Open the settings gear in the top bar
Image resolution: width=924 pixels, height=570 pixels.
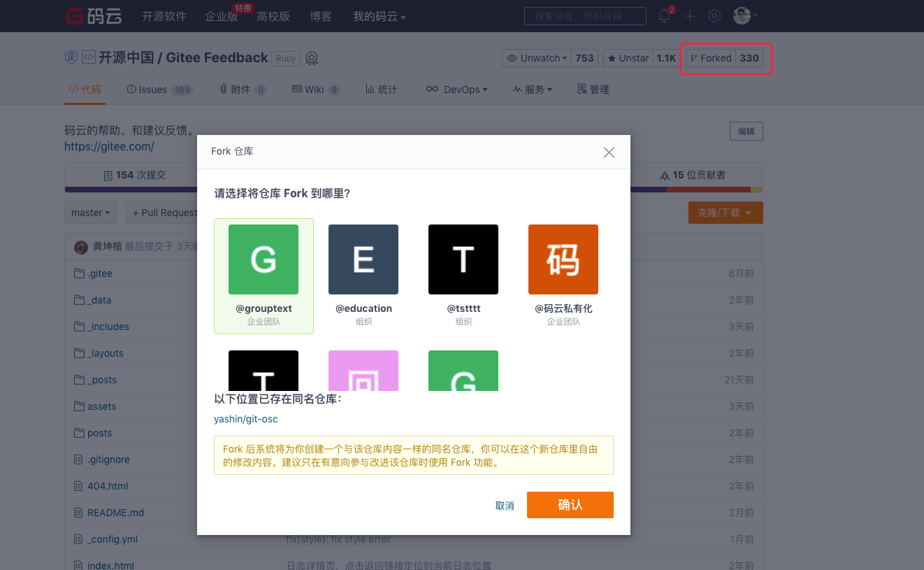click(714, 15)
